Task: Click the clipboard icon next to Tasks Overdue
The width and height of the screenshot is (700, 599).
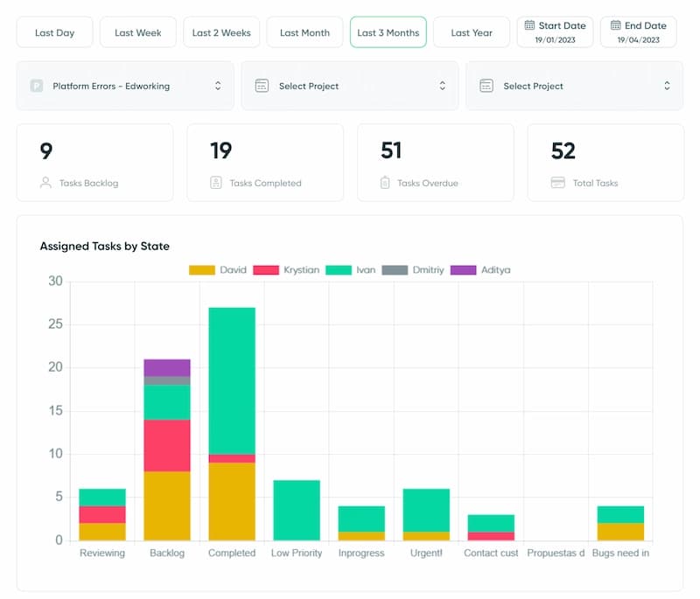Action: [x=385, y=183]
